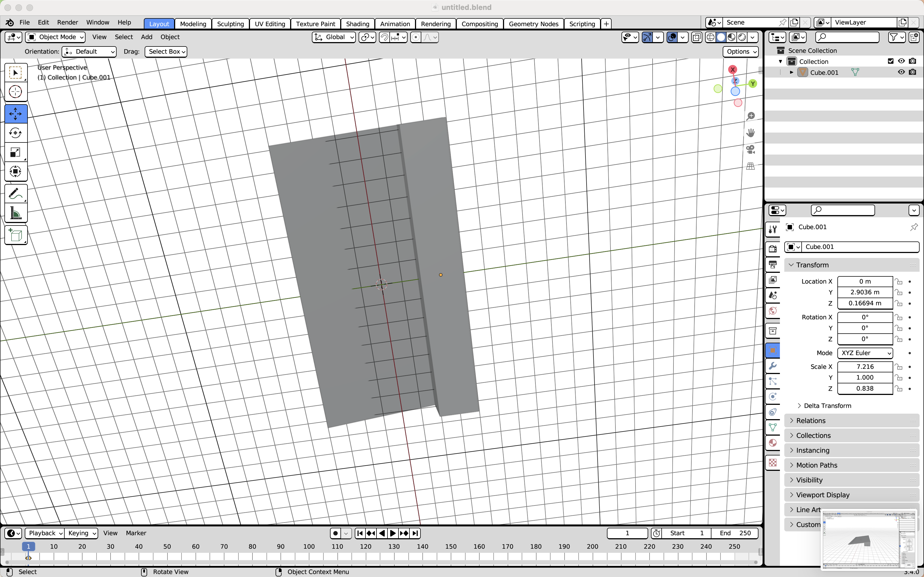Open the Object Mode dropdown
This screenshot has height=577, width=924.
pos(55,37)
